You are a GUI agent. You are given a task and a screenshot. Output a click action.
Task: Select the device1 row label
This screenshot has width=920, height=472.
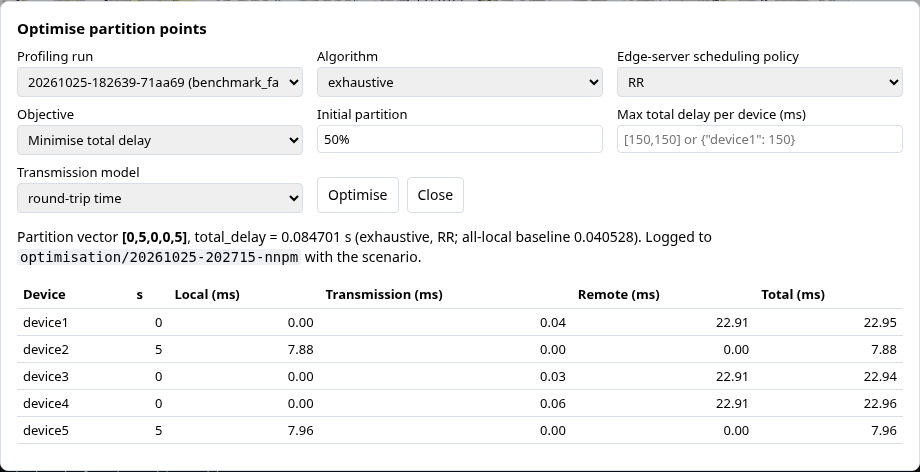[x=46, y=322]
